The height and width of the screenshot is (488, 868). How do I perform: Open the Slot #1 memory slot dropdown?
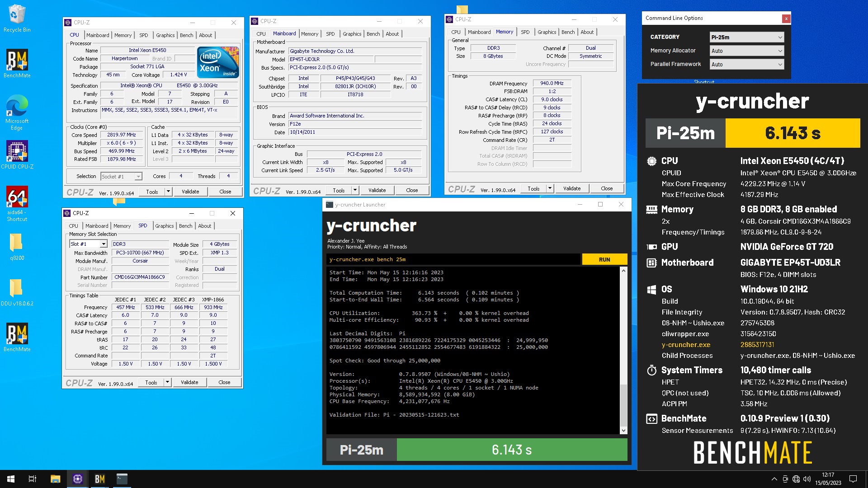tap(88, 244)
